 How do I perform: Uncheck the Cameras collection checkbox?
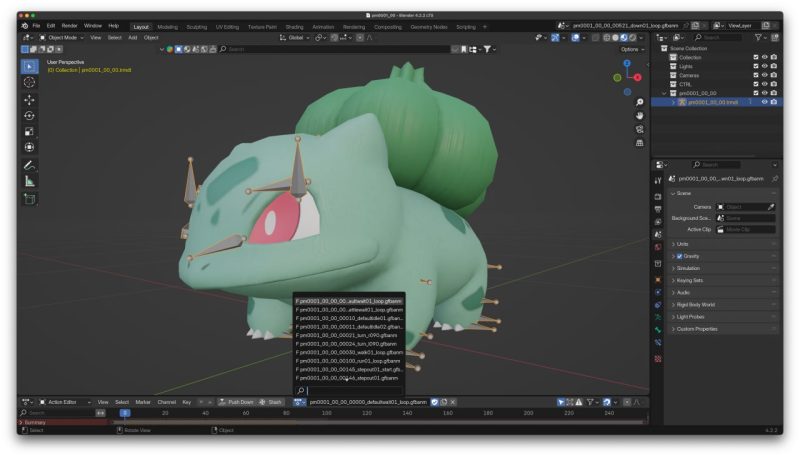click(x=756, y=75)
